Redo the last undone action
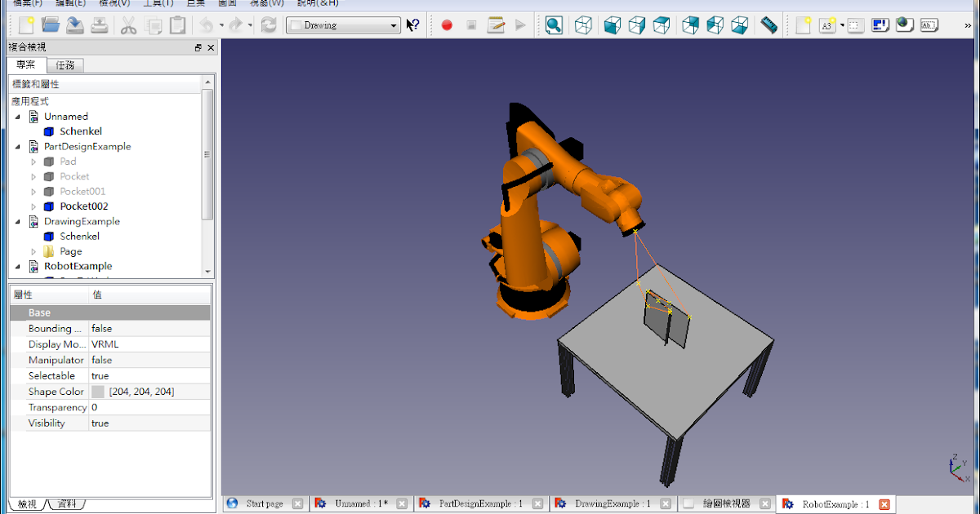The image size is (980, 514). 235,24
